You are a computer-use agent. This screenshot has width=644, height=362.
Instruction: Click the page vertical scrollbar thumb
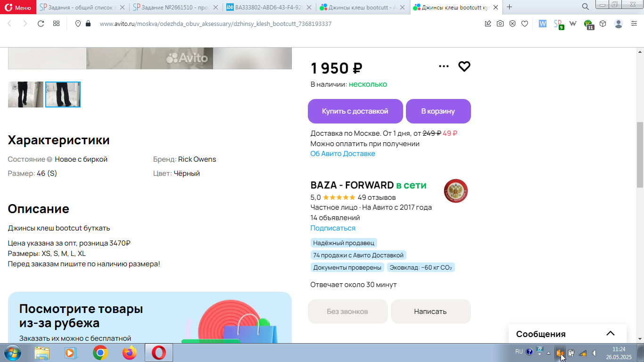tap(640, 154)
